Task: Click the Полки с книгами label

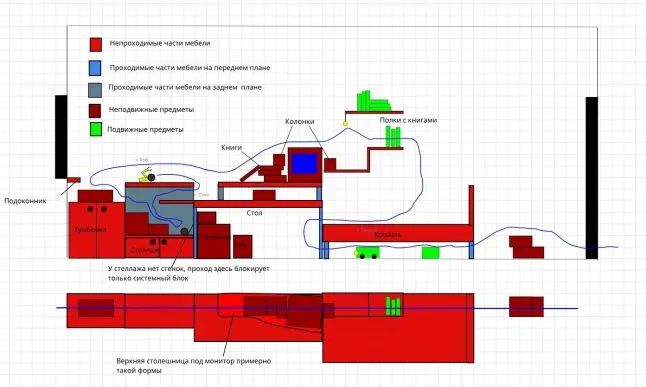Action: (x=408, y=120)
